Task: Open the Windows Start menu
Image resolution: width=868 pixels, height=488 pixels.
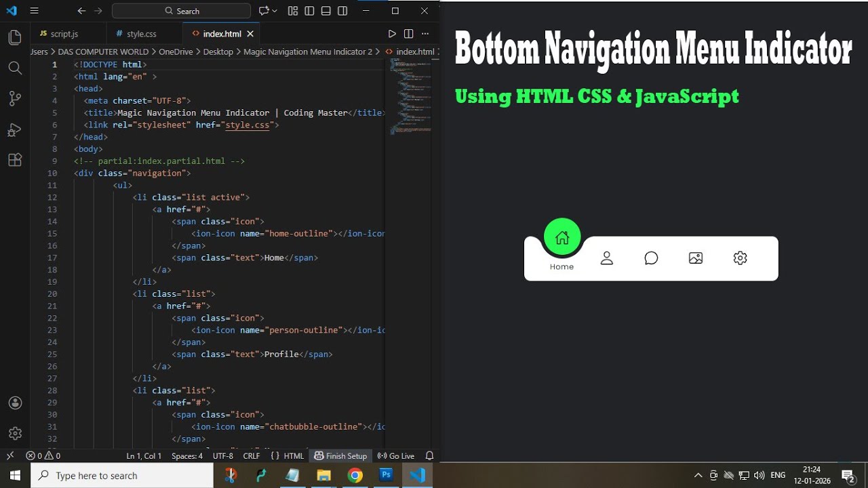Action: [15, 475]
